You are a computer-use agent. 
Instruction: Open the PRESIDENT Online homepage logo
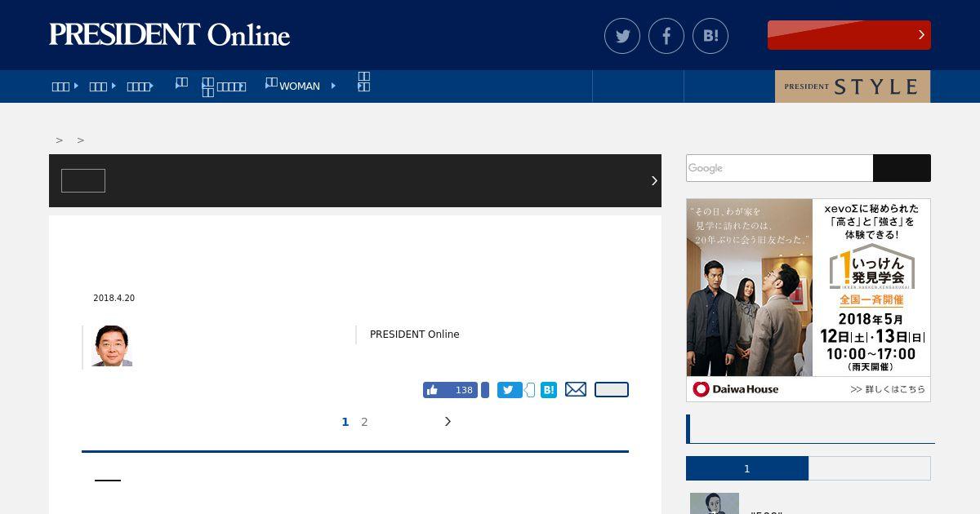click(x=170, y=35)
